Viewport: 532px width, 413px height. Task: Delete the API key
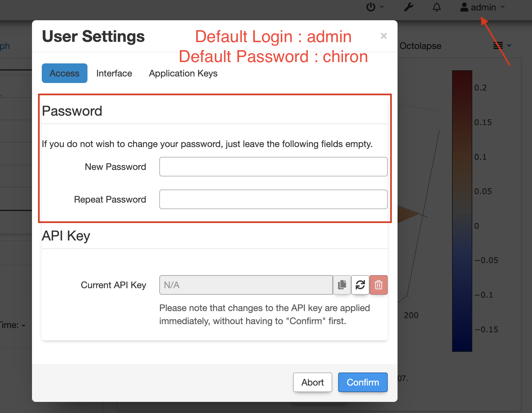pyautogui.click(x=379, y=285)
